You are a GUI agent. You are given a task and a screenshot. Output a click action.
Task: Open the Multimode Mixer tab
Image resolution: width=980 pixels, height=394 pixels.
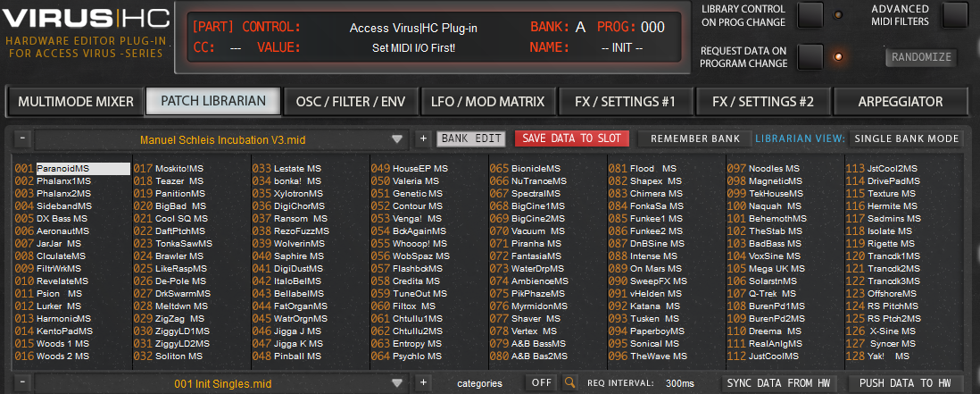coord(76,101)
